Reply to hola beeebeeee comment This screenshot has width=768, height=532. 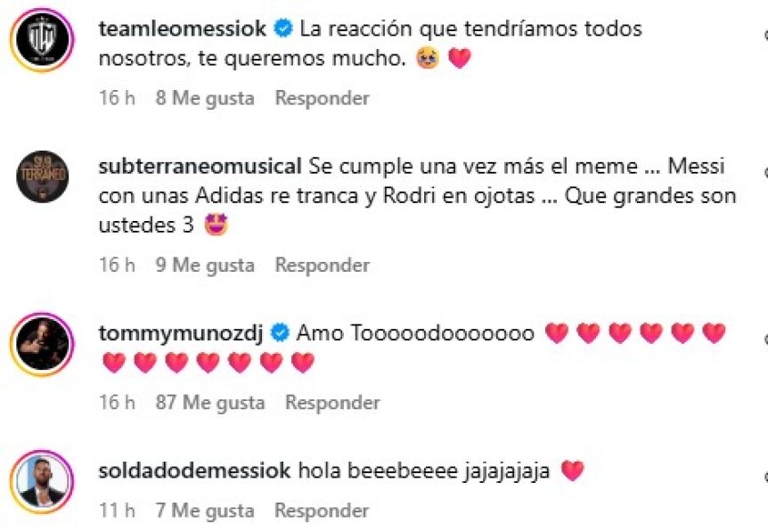click(x=322, y=511)
